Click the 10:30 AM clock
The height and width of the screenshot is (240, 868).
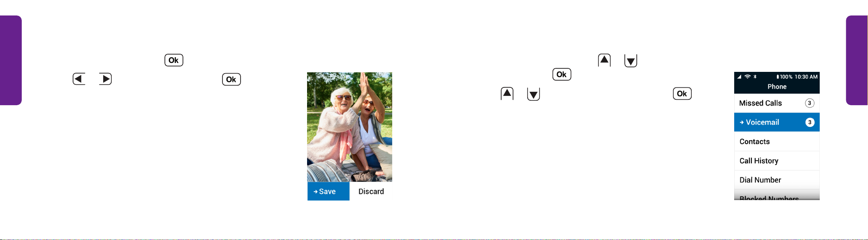point(806,77)
